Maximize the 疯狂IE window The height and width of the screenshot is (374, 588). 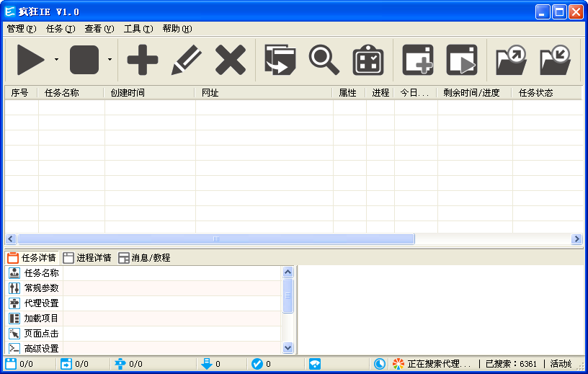coord(559,12)
